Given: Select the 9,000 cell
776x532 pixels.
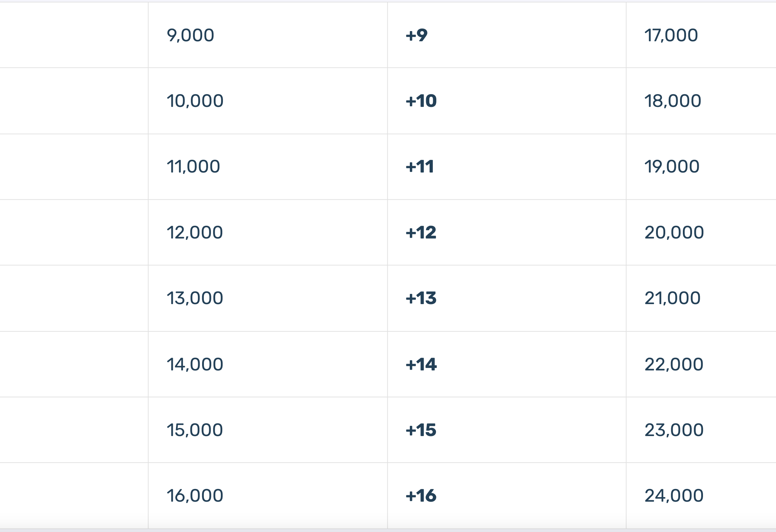Looking at the screenshot, I should click(268, 35).
